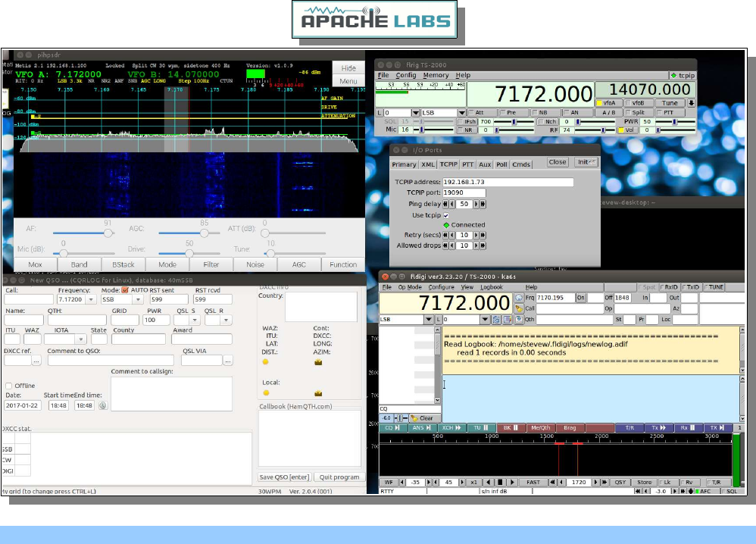The width and height of the screenshot is (756, 544).
Task: Open the Logbook menu in fldigi
Action: coord(492,287)
